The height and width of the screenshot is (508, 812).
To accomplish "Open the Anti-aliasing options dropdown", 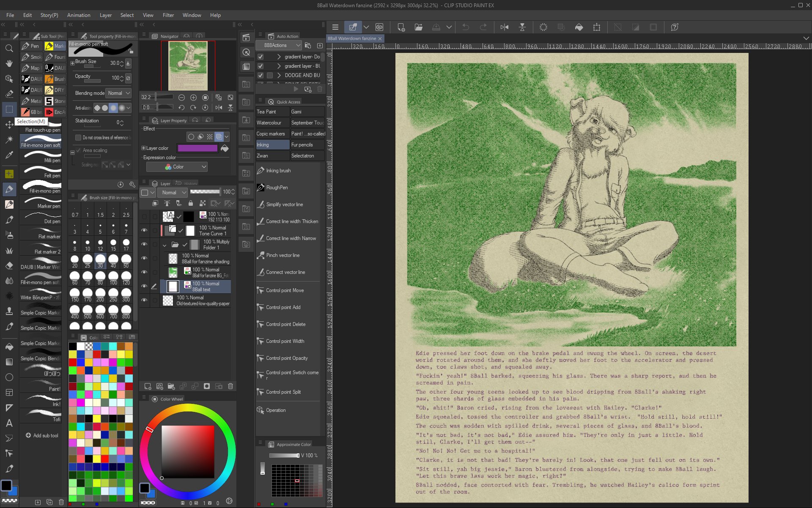I will (x=128, y=108).
